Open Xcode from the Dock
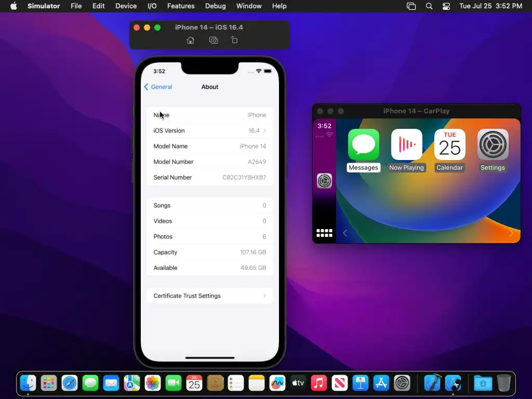 tap(432, 383)
